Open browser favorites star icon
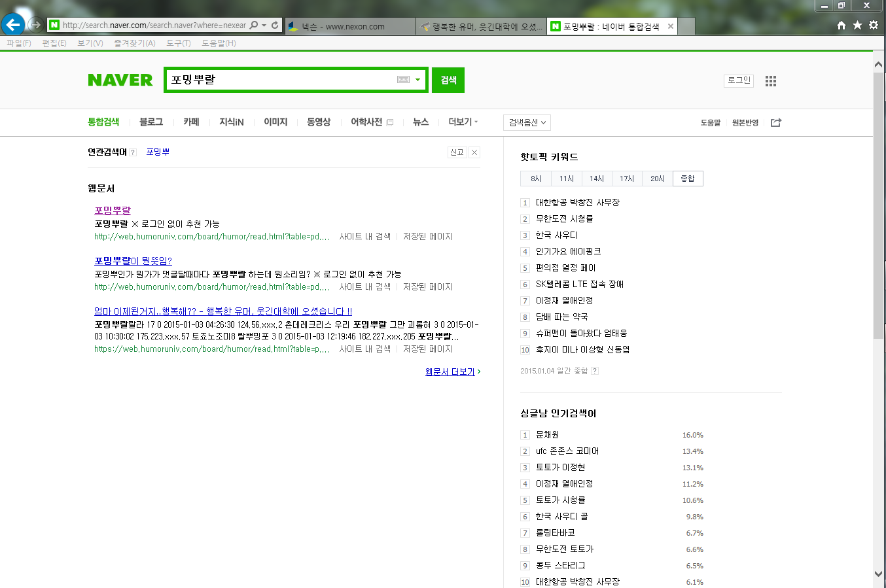The width and height of the screenshot is (886, 588). 857,25
